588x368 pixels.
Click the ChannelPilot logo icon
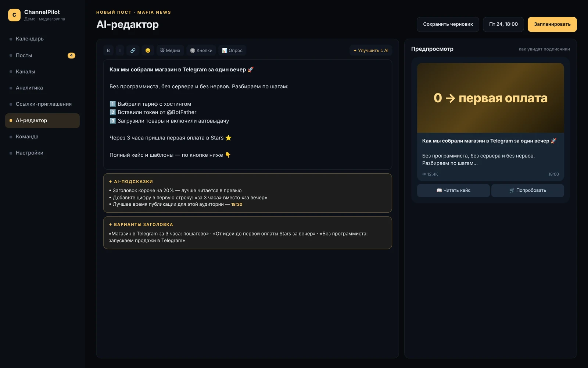point(14,15)
